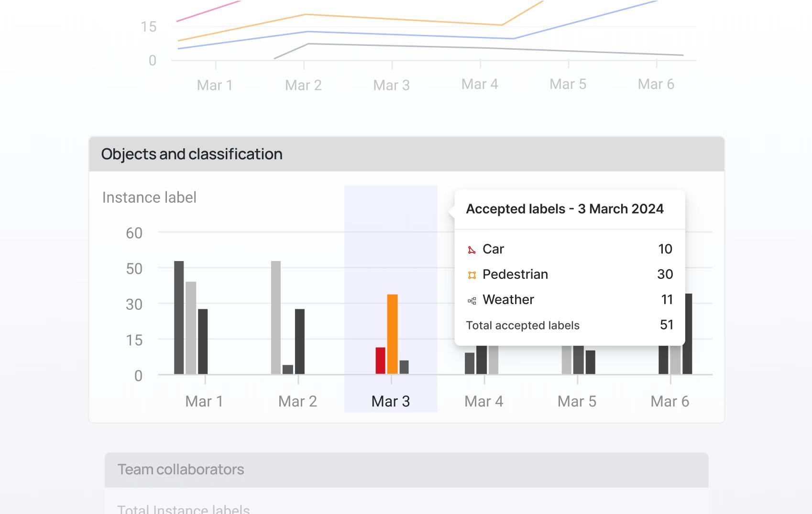Click the Weather classification icon in the tooltip

(x=472, y=300)
